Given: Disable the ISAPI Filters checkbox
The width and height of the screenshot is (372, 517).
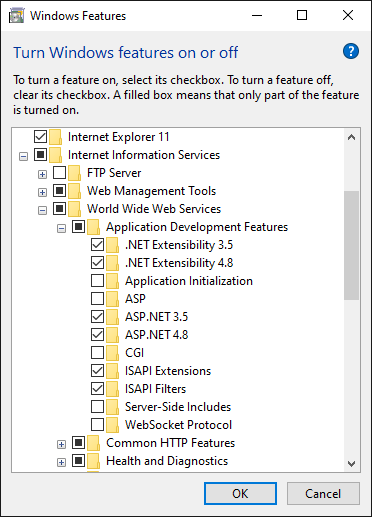Looking at the screenshot, I should [97, 388].
